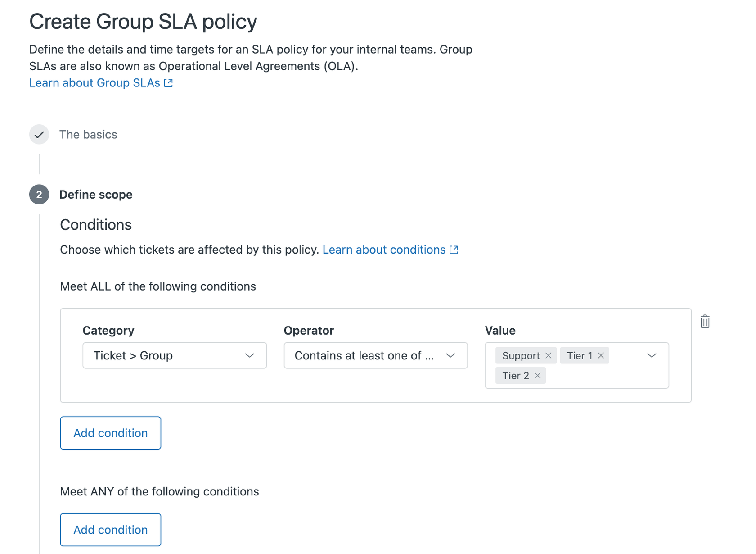Click inside the Value field

point(607,375)
